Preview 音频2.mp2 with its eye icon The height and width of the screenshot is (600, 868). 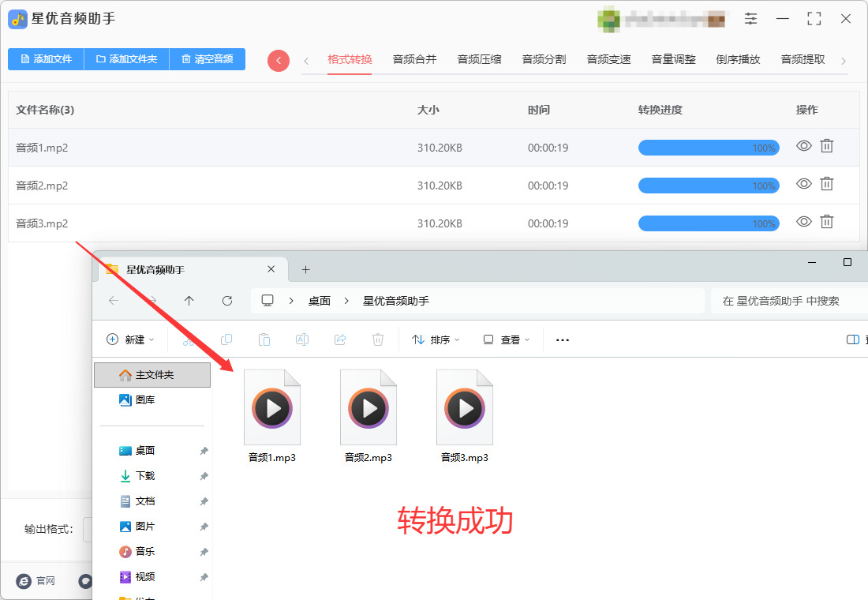pos(804,184)
